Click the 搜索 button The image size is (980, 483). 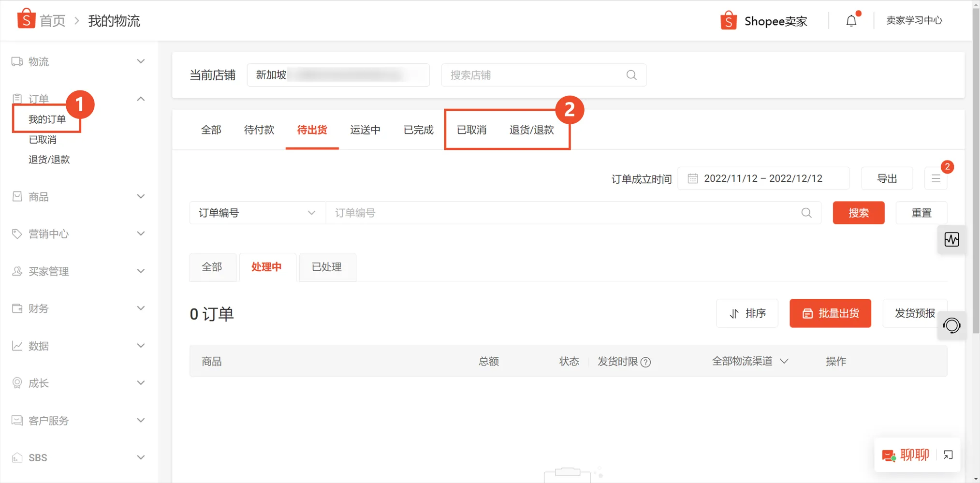point(859,213)
